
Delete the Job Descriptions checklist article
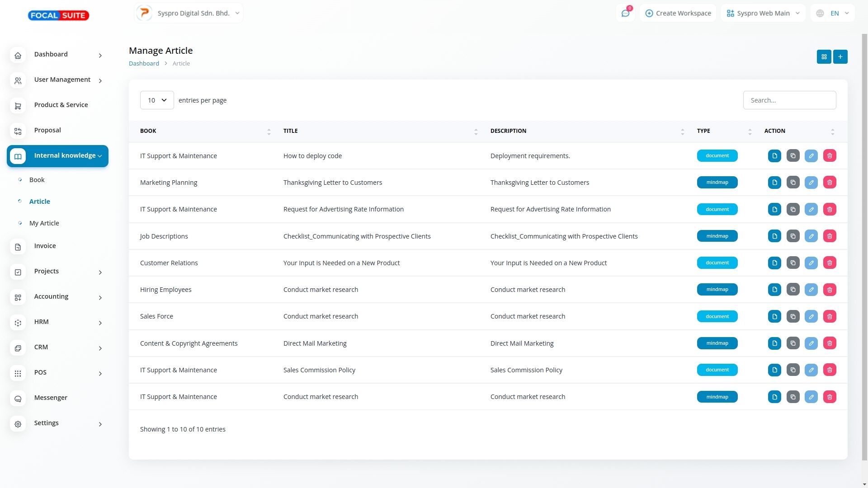(x=830, y=236)
